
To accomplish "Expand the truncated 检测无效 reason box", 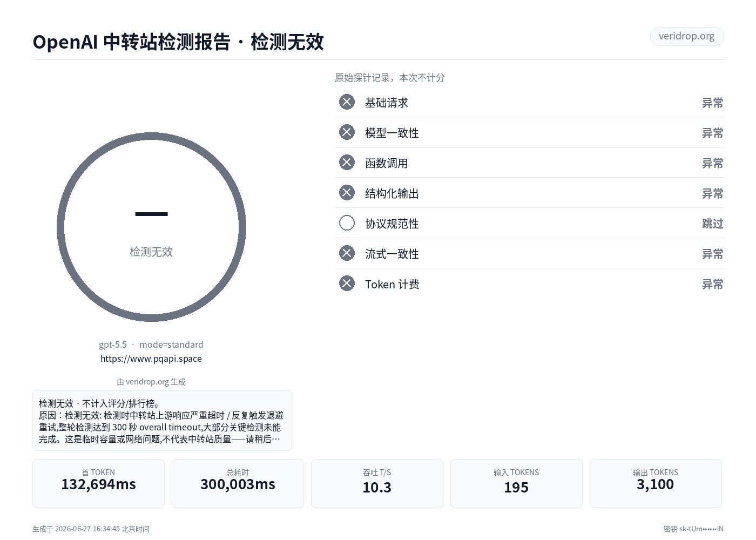I will pos(162,420).
